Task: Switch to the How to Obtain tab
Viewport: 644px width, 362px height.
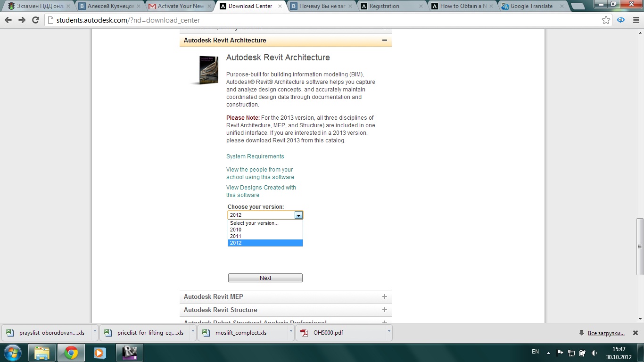Action: (x=461, y=6)
